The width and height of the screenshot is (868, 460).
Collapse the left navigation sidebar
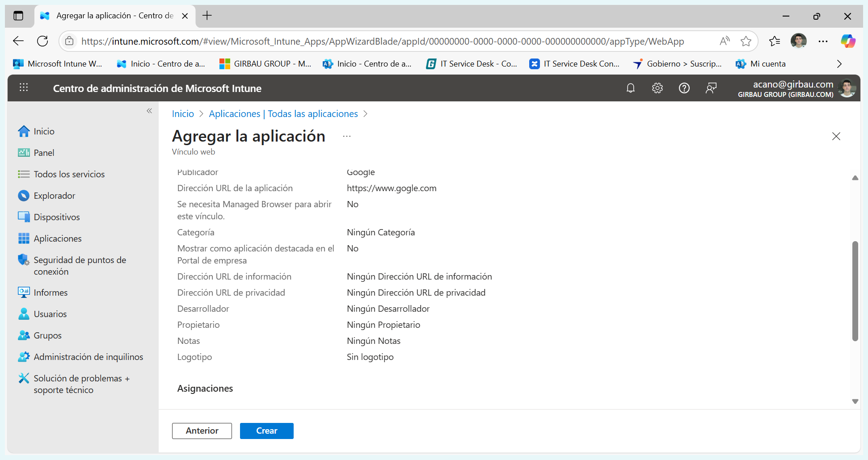[149, 111]
